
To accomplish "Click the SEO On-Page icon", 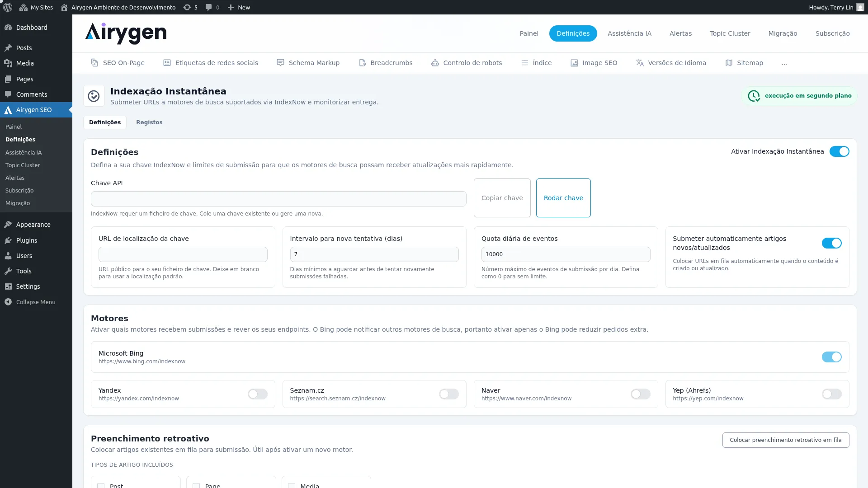I will click(94, 63).
